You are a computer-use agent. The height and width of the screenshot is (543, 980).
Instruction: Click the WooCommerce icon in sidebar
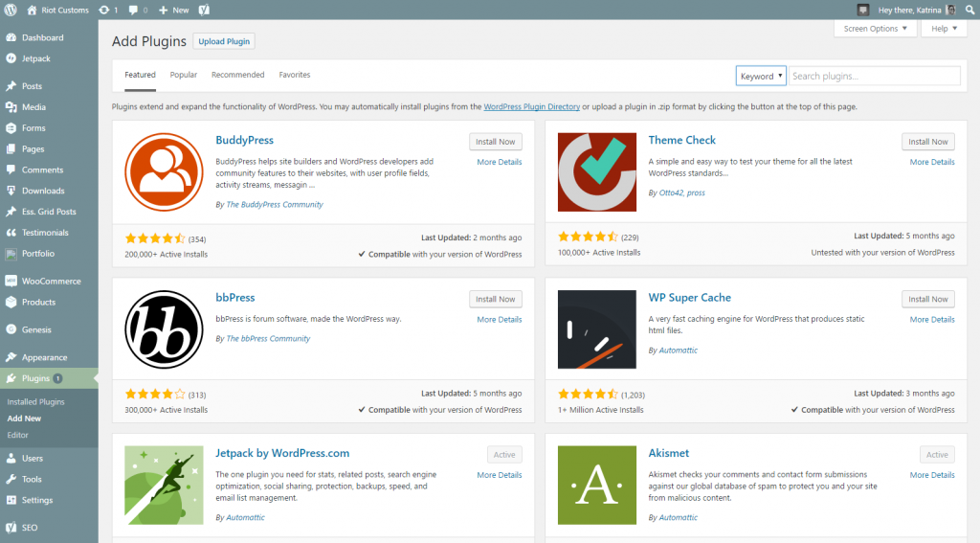point(11,281)
